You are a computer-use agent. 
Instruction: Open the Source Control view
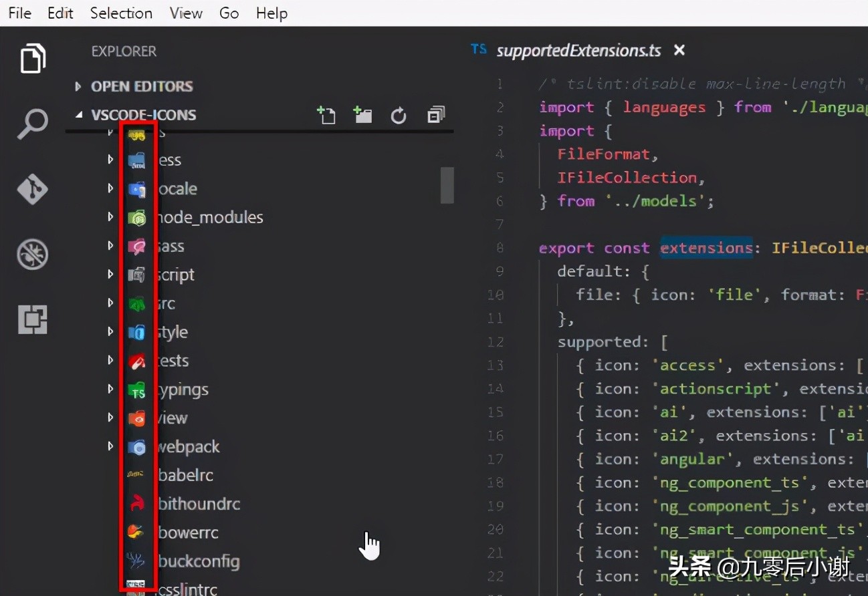point(33,189)
